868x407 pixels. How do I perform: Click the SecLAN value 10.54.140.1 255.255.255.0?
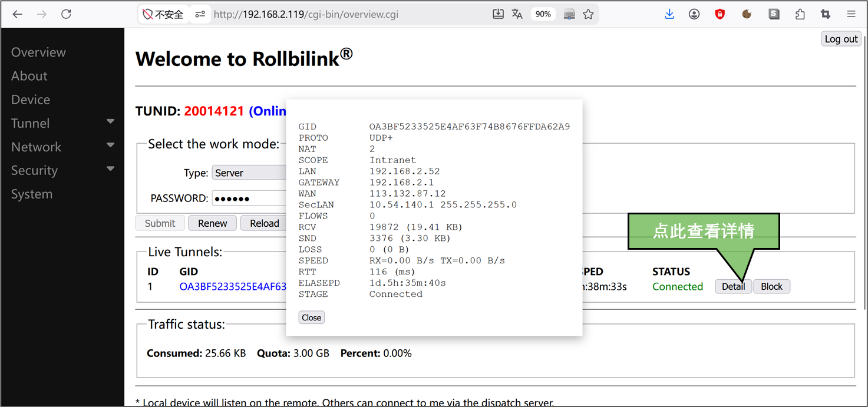click(443, 204)
